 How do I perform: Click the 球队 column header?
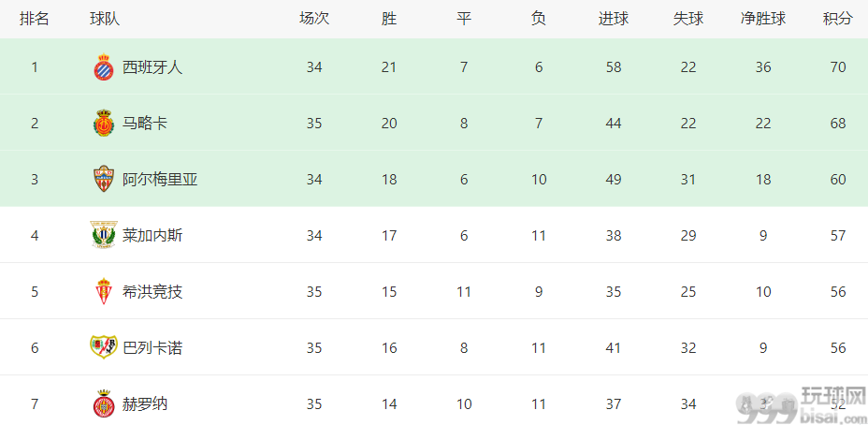tap(105, 19)
